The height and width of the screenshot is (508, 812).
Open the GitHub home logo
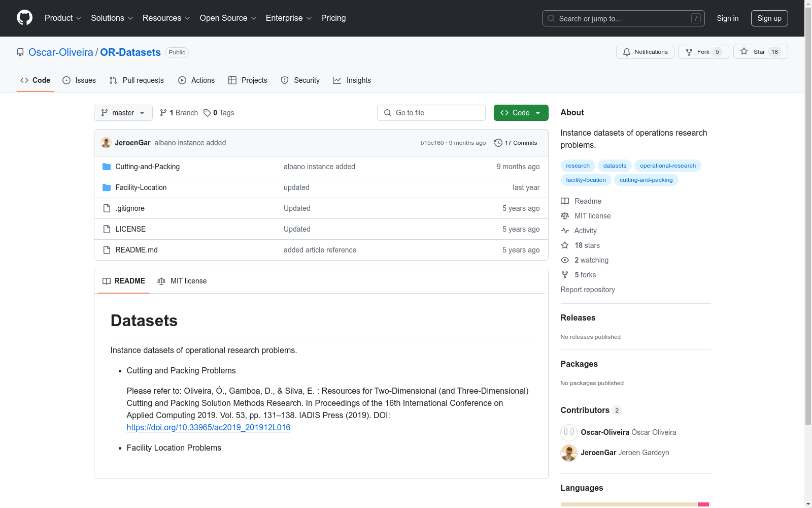click(24, 18)
